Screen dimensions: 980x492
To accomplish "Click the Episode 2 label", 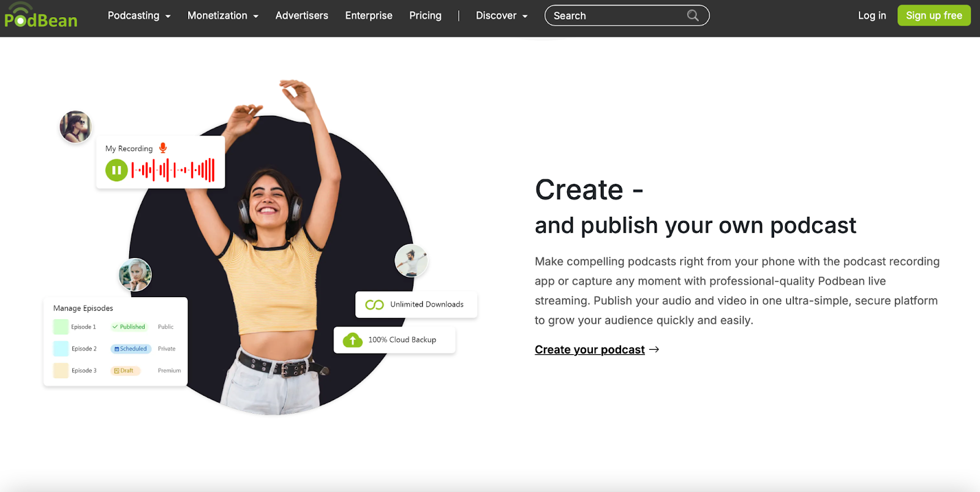I will tap(84, 349).
